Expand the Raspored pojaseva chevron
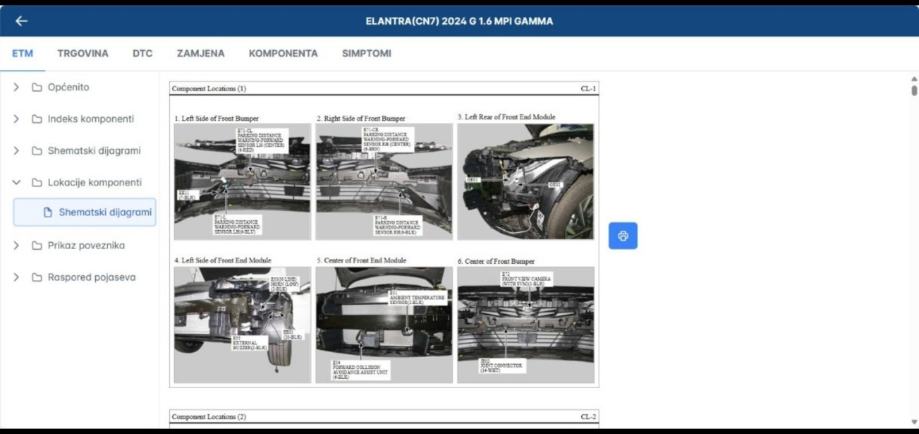The image size is (919, 434). tap(16, 277)
